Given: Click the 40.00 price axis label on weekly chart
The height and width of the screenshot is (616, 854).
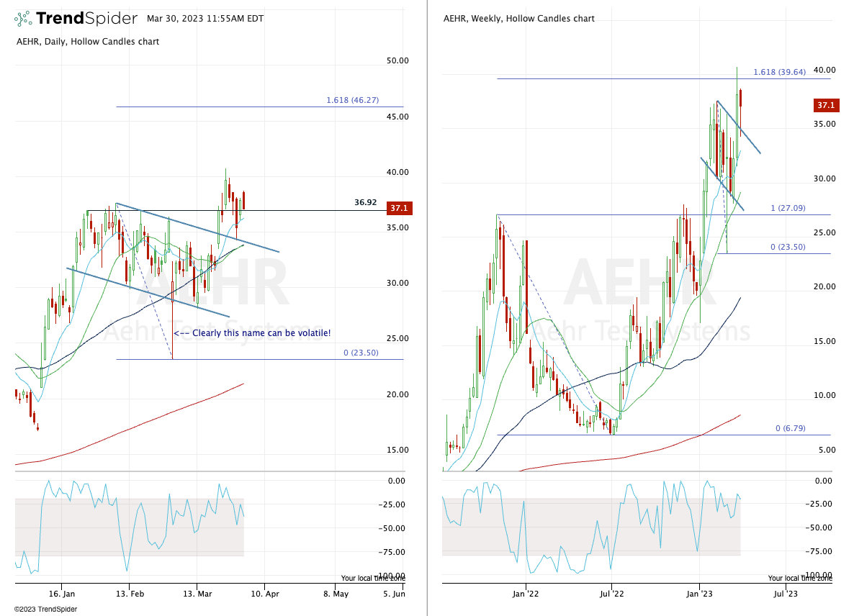Looking at the screenshot, I should point(824,70).
